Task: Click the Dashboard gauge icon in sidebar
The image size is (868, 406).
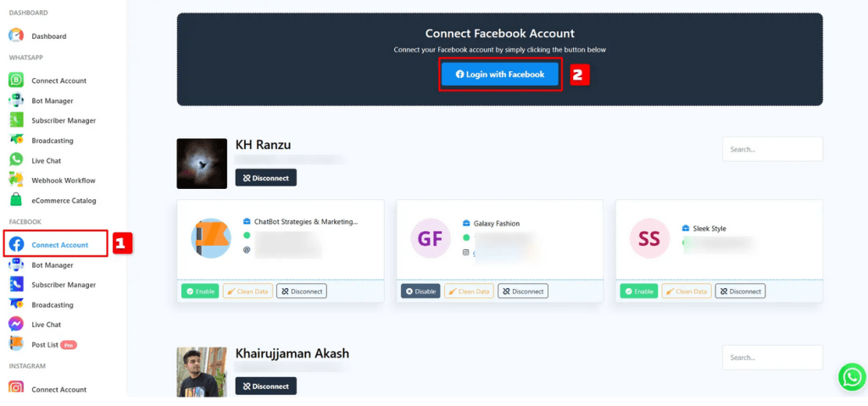Action: tap(16, 36)
